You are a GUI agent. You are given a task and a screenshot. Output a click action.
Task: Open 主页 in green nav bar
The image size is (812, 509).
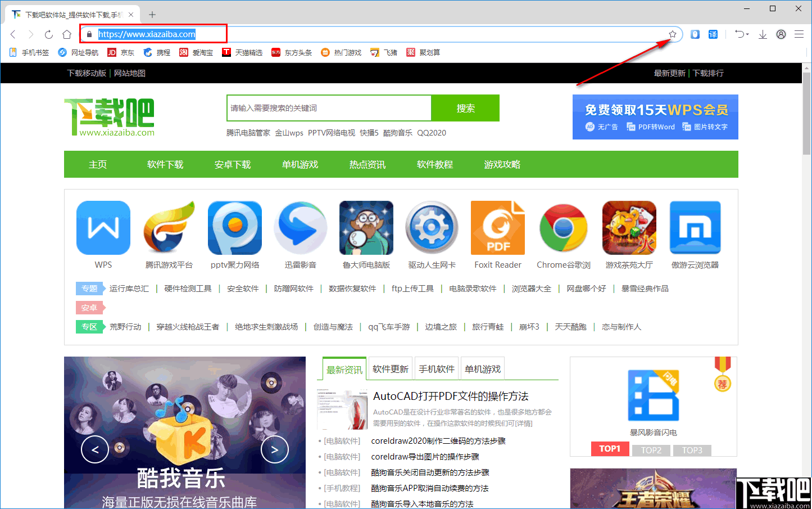[98, 164]
